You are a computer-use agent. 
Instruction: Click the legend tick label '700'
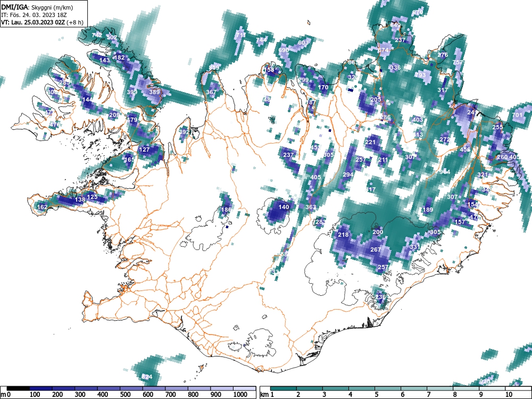171,395
